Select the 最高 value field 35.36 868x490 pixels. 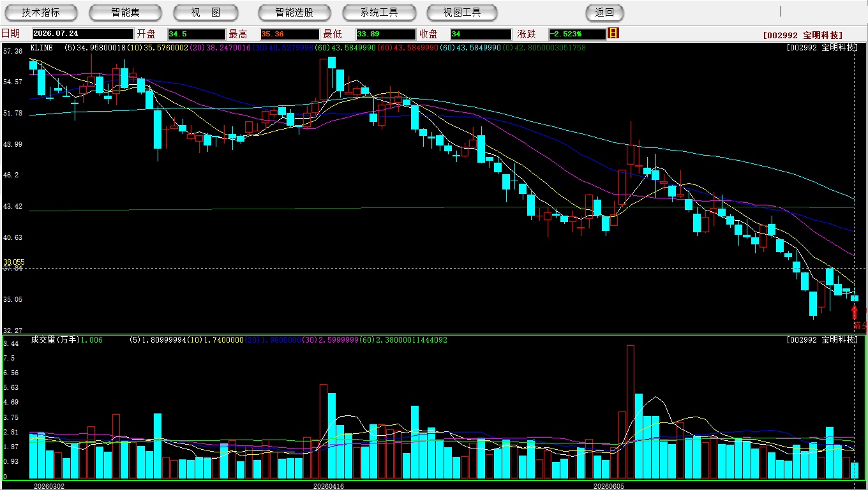tap(289, 34)
